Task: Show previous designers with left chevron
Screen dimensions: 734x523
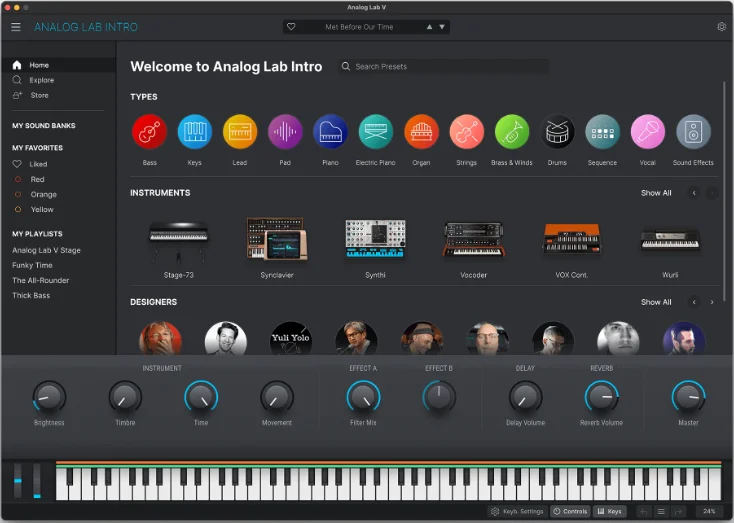Action: coord(694,302)
